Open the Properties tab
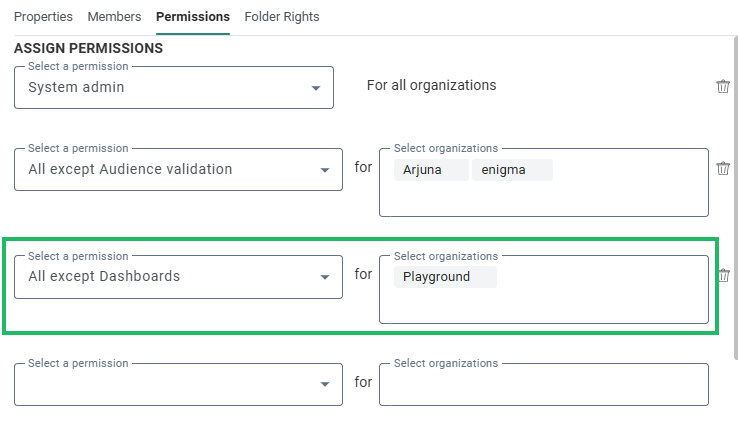The height and width of the screenshot is (429, 738). (44, 17)
